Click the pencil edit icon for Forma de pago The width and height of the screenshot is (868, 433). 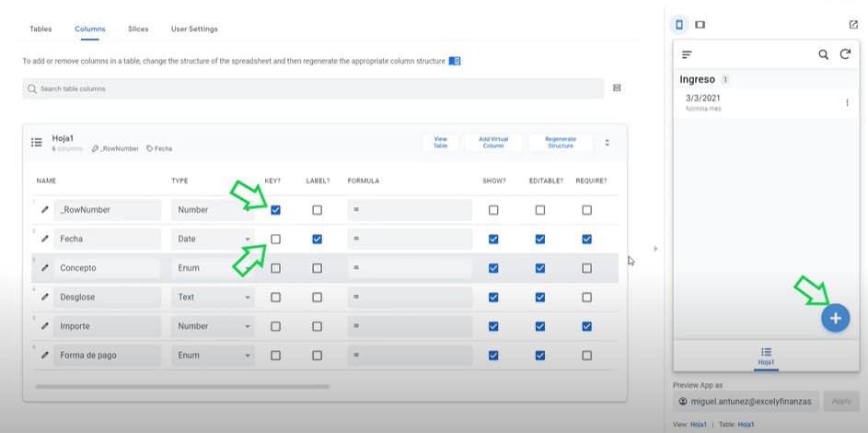[x=45, y=355]
